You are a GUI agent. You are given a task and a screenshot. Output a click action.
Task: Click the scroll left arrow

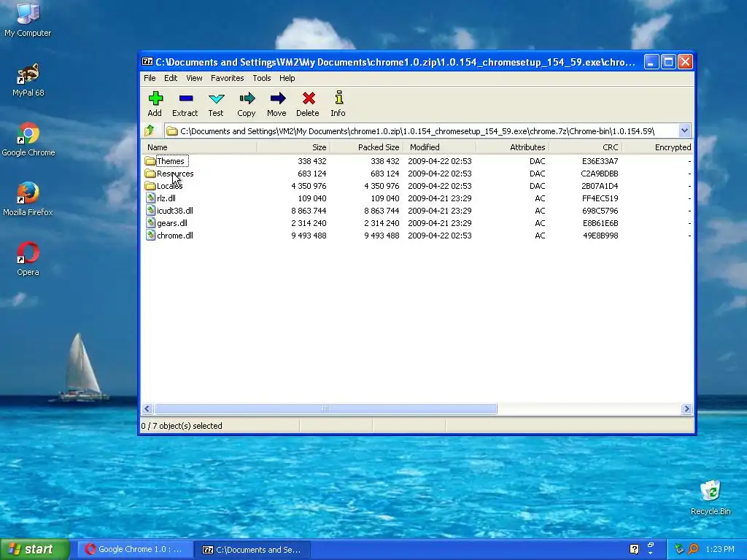pyautogui.click(x=147, y=408)
